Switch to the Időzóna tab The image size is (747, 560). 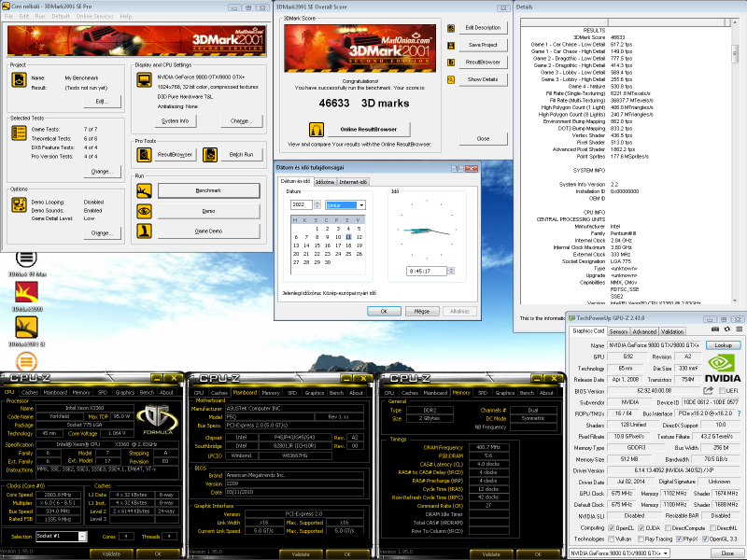[324, 182]
